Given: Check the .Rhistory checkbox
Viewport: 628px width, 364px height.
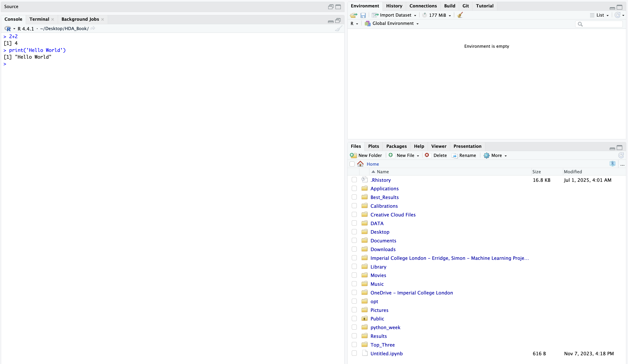Looking at the screenshot, I should (354, 180).
